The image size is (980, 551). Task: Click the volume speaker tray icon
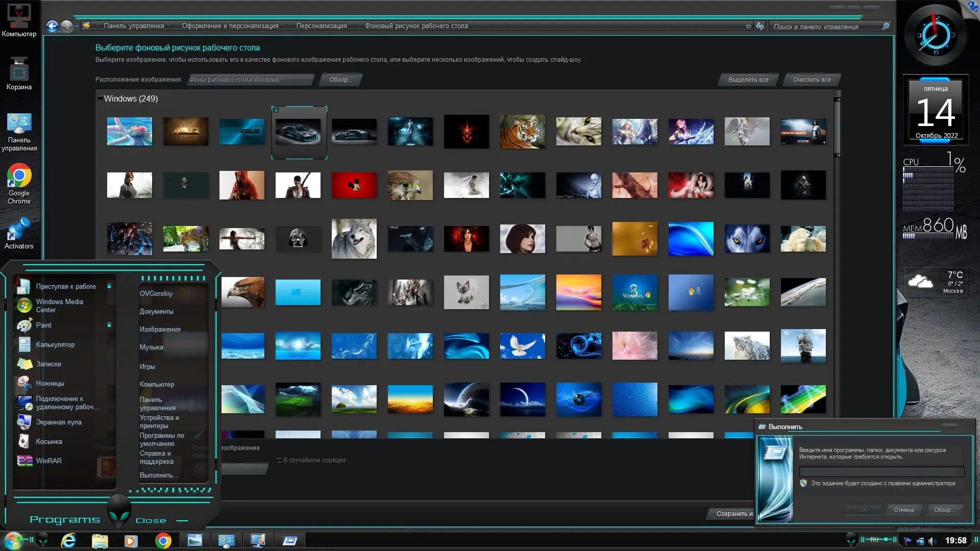[x=932, y=541]
